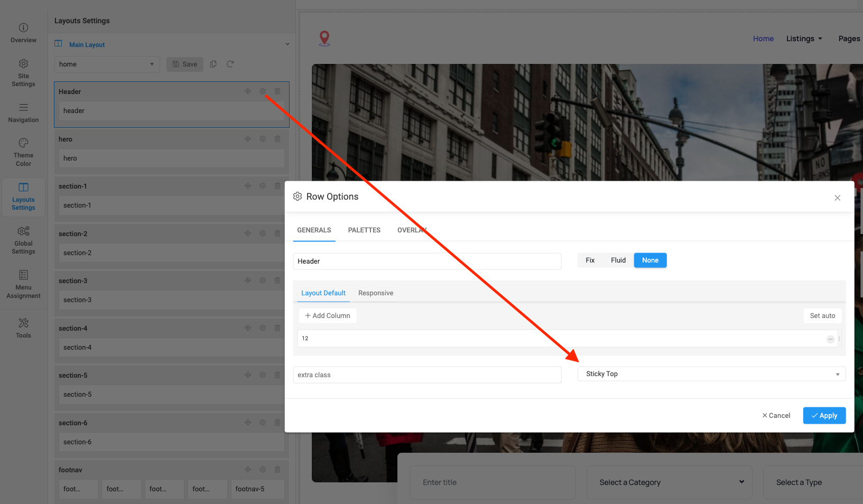Click the Add Column button
Screen dimensions: 863x504
(328, 316)
